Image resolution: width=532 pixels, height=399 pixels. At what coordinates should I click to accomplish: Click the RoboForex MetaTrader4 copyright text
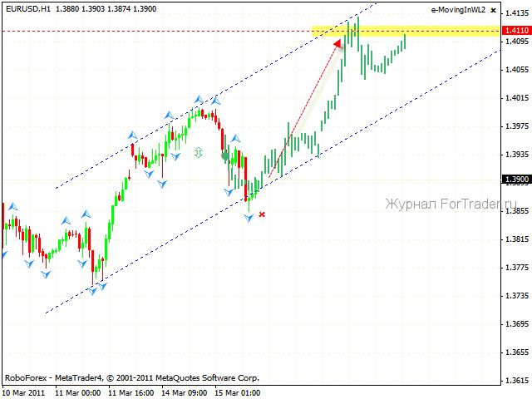[x=131, y=377]
